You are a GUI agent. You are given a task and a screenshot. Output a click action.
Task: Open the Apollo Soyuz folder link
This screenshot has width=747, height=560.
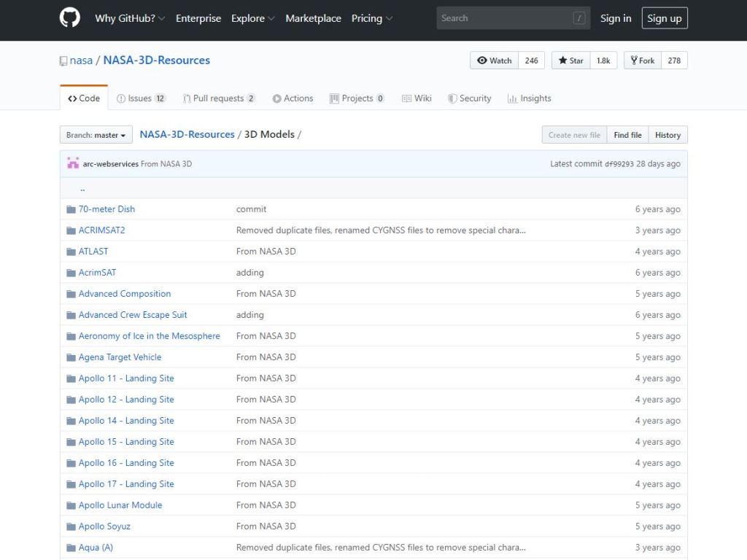[x=104, y=526]
